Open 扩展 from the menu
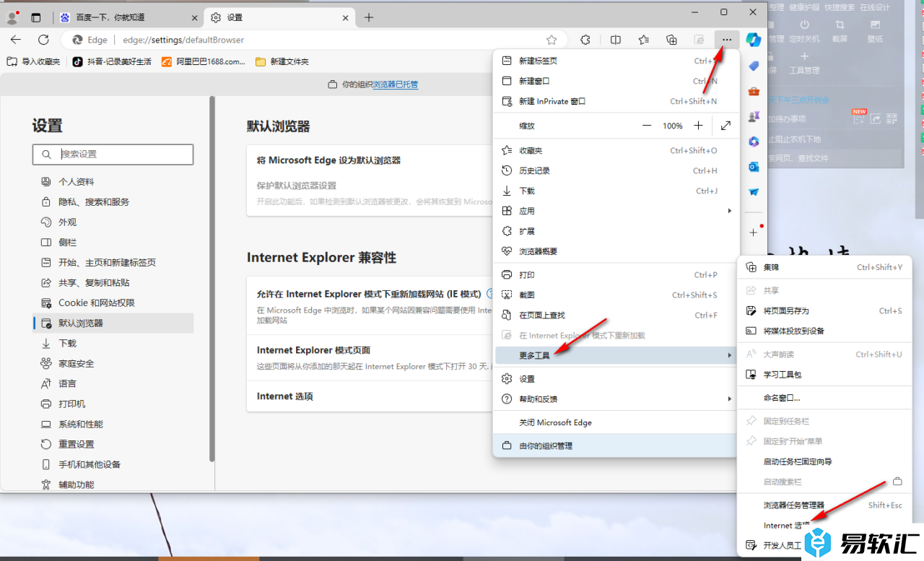 coord(616,231)
